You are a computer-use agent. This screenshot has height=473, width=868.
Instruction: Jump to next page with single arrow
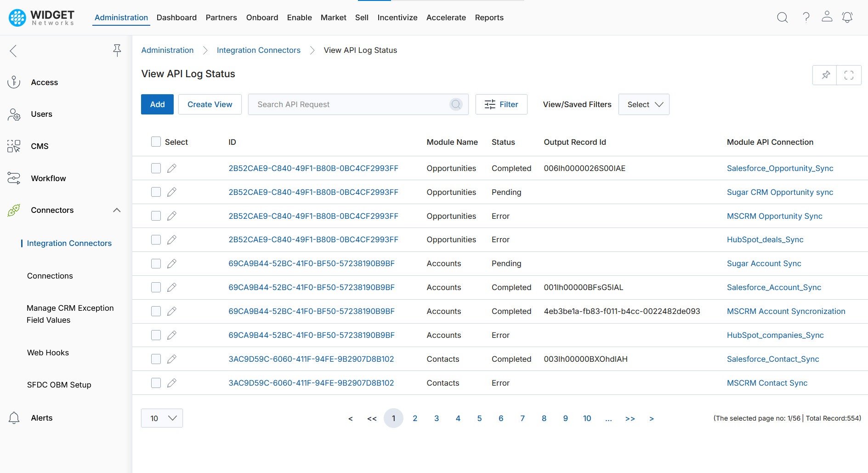click(652, 418)
